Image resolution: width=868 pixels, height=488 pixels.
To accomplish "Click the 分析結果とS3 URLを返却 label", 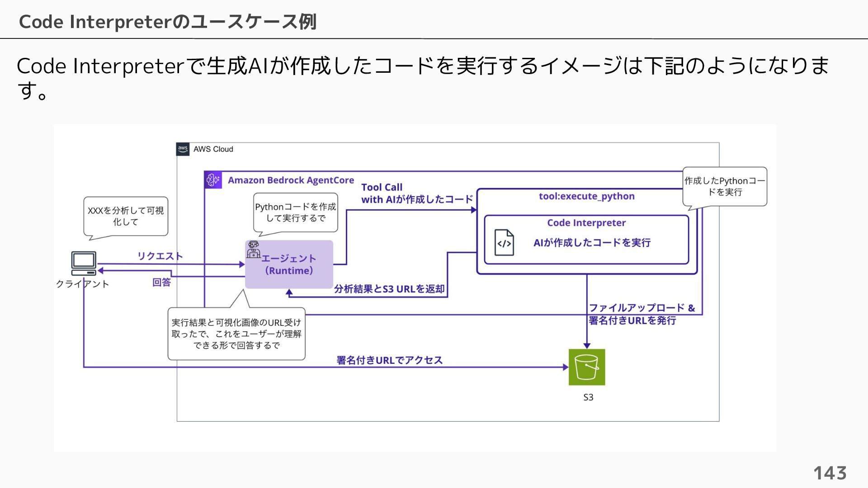I will (x=389, y=289).
